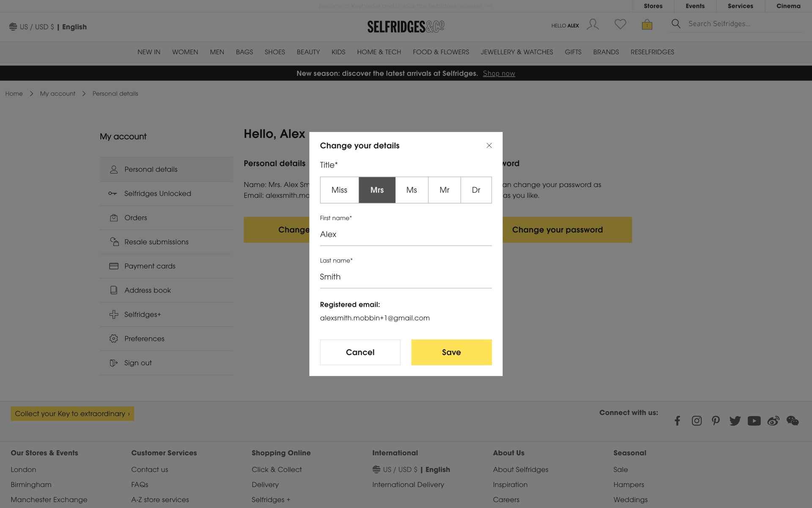Open the BAGS menu
The width and height of the screenshot is (812, 508).
click(x=244, y=52)
